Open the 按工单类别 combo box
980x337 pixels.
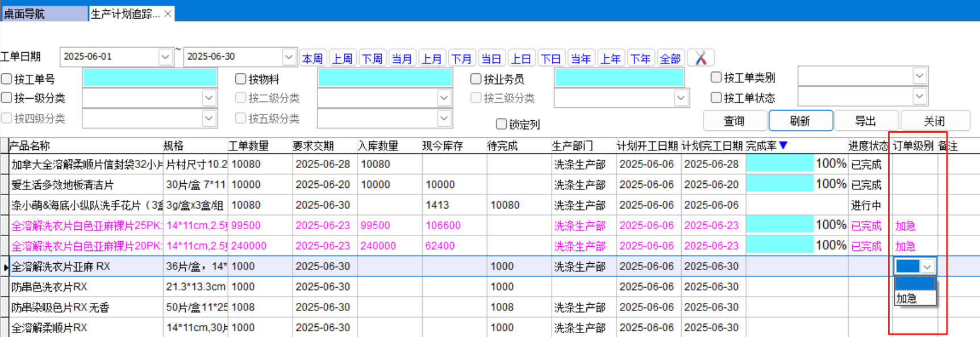pos(919,76)
